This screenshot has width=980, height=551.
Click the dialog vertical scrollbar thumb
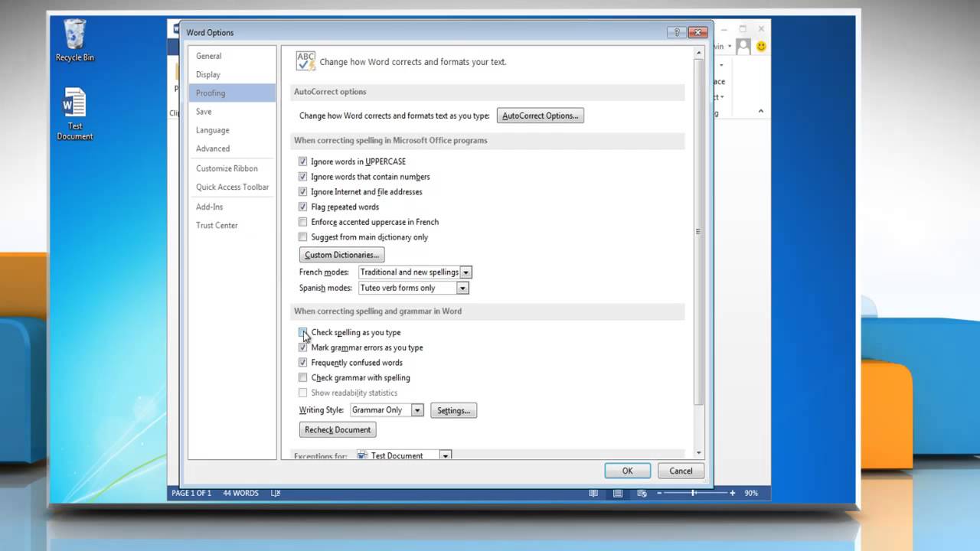pyautogui.click(x=697, y=231)
